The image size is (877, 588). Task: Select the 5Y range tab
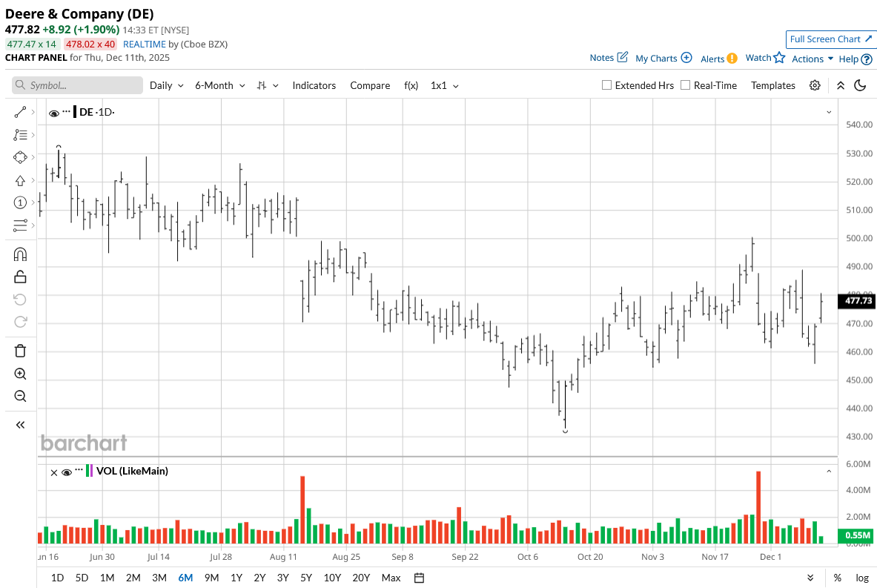click(x=306, y=578)
